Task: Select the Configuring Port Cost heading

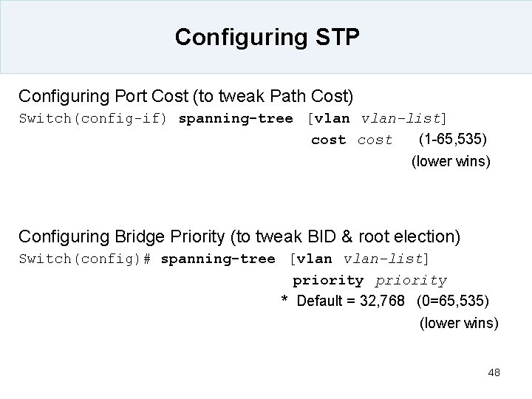Action: click(x=186, y=96)
